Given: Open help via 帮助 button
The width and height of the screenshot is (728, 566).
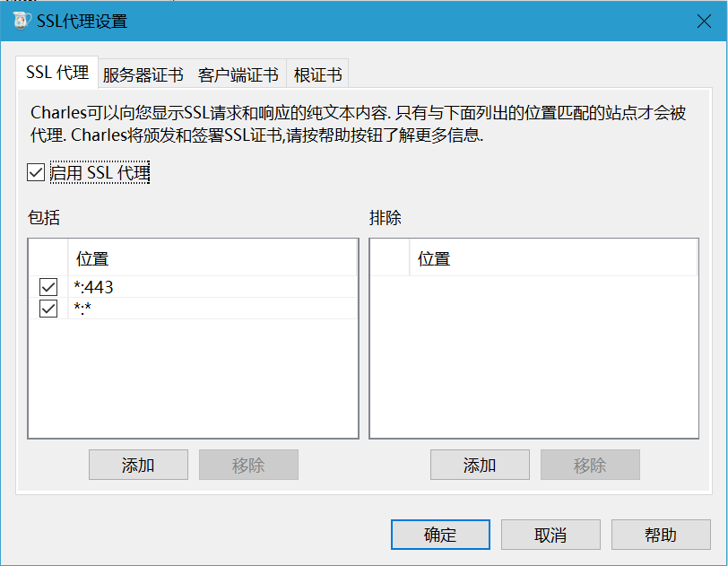Looking at the screenshot, I should [x=661, y=535].
